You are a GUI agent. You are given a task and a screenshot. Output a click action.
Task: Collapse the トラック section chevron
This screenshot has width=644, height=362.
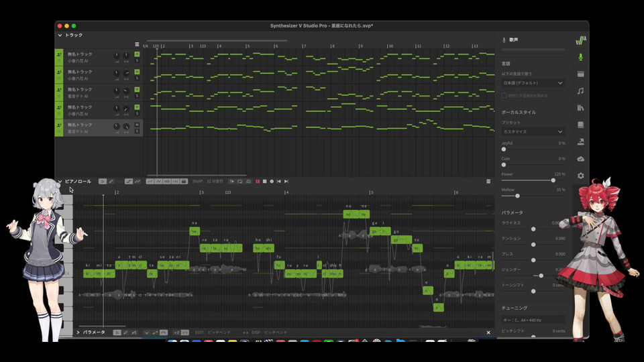[x=60, y=36]
